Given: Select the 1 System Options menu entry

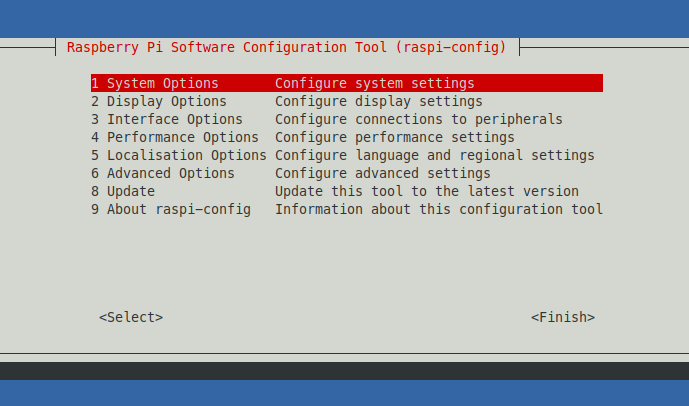Looking at the screenshot, I should pos(347,83).
